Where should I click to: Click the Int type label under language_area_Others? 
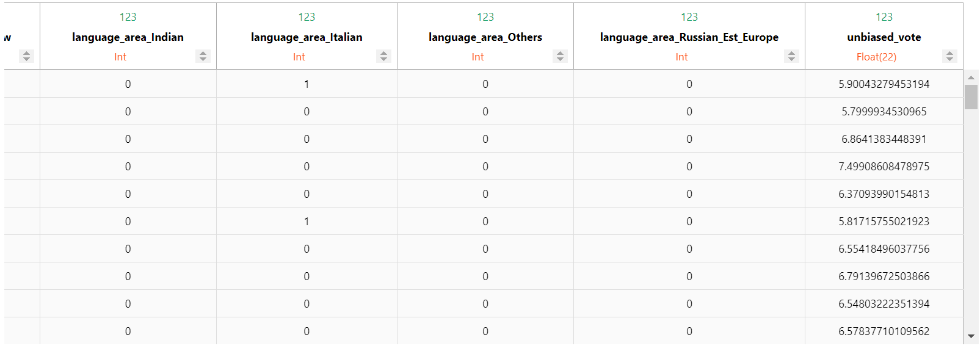[x=477, y=57]
